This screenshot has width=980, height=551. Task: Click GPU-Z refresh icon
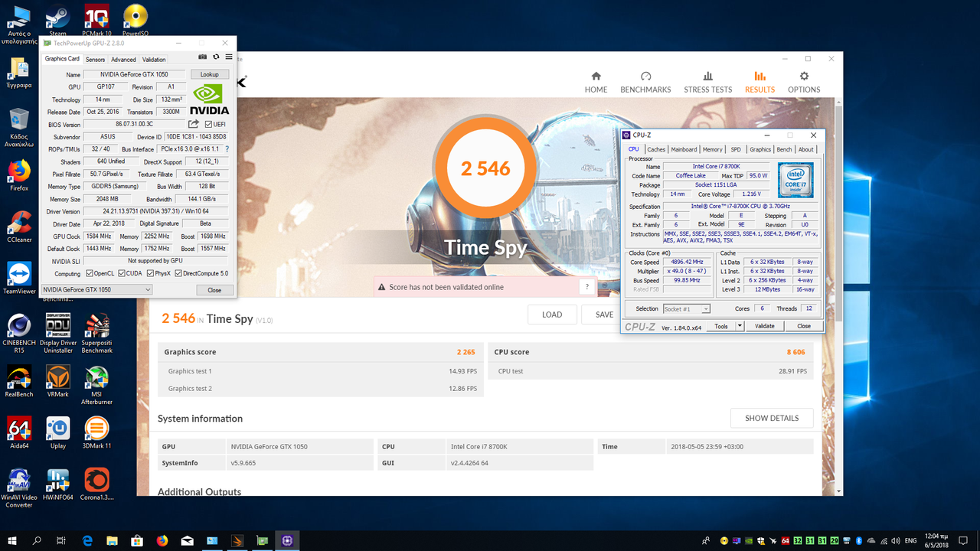[x=216, y=57]
